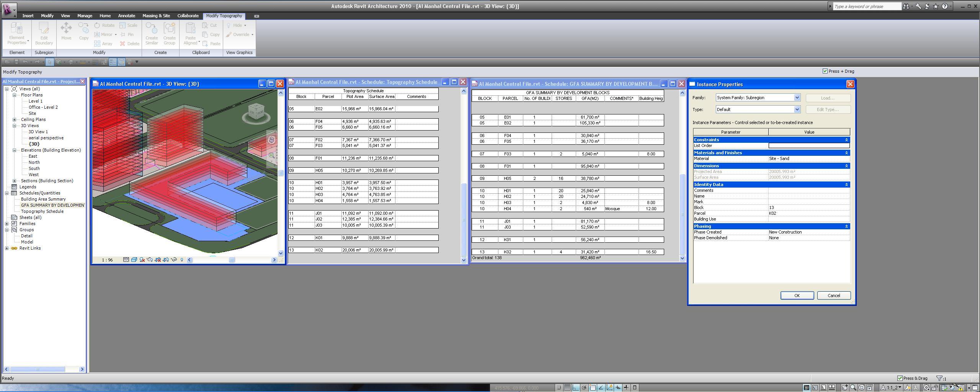Cancel the Instance Properties dialog
Viewport: 980px width, 392px height.
[834, 296]
